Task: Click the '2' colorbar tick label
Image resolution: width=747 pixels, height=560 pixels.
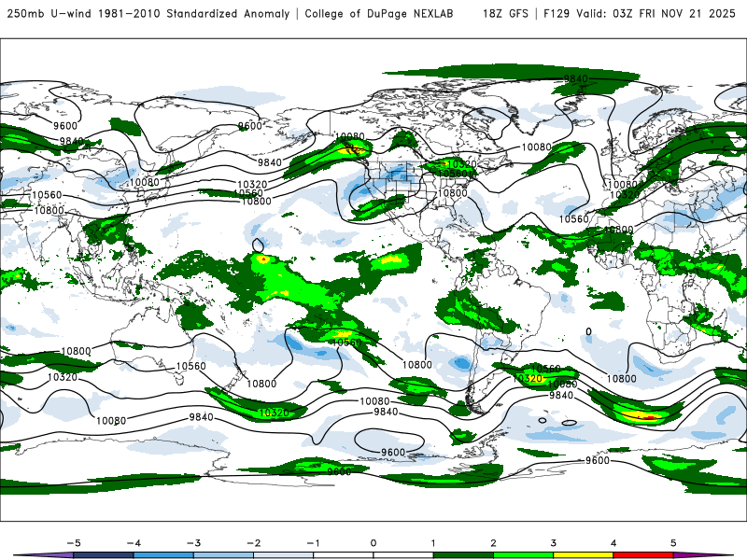Action: coord(494,543)
